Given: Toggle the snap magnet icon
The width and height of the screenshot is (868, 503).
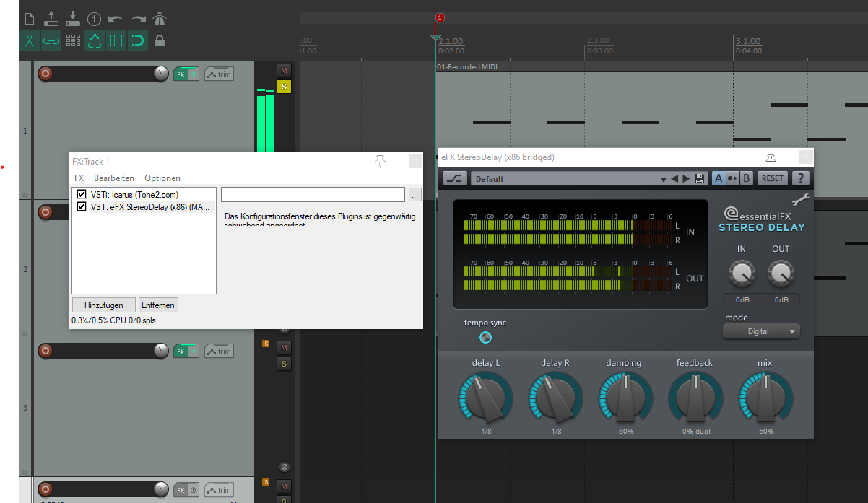Looking at the screenshot, I should coord(138,40).
